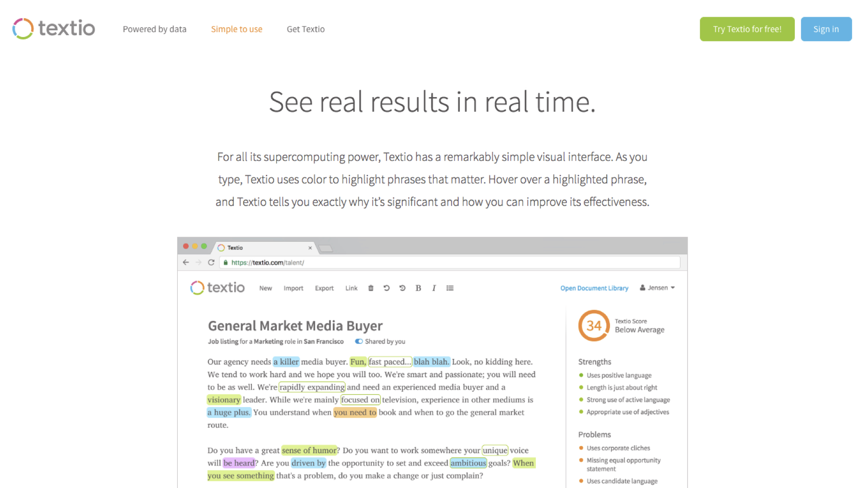Open Document Library link

594,288
